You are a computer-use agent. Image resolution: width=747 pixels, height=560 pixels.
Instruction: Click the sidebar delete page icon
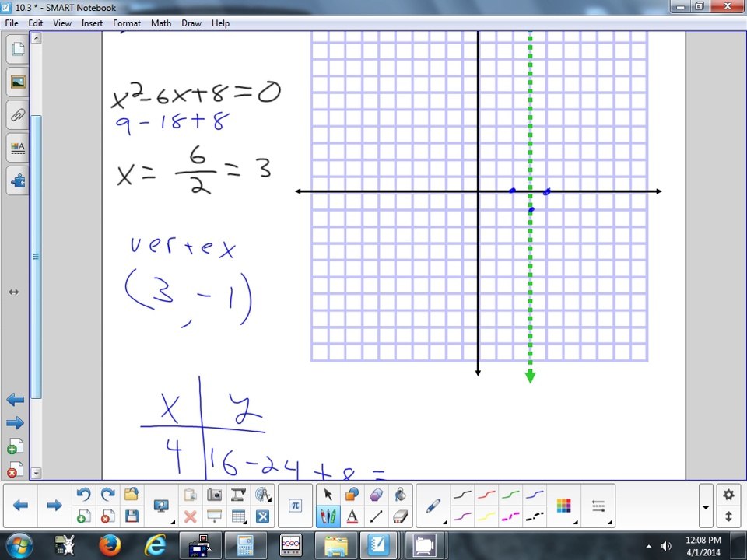(x=16, y=470)
